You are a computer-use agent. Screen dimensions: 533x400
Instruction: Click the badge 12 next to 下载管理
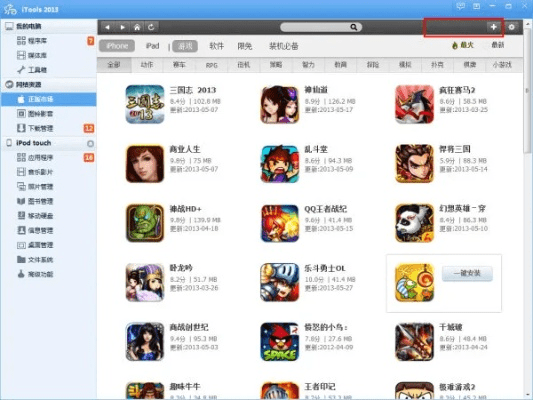tap(89, 128)
